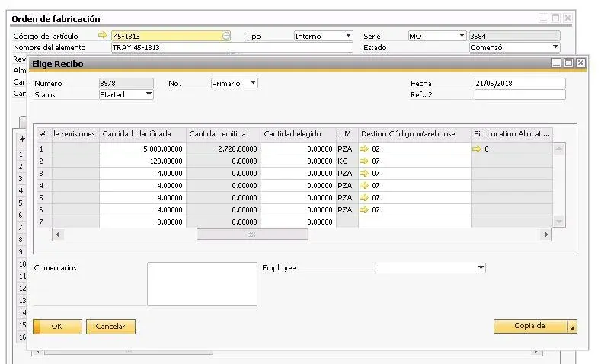Expand the Copia de button arrow
The height and width of the screenshot is (364, 601).
pyautogui.click(x=572, y=327)
